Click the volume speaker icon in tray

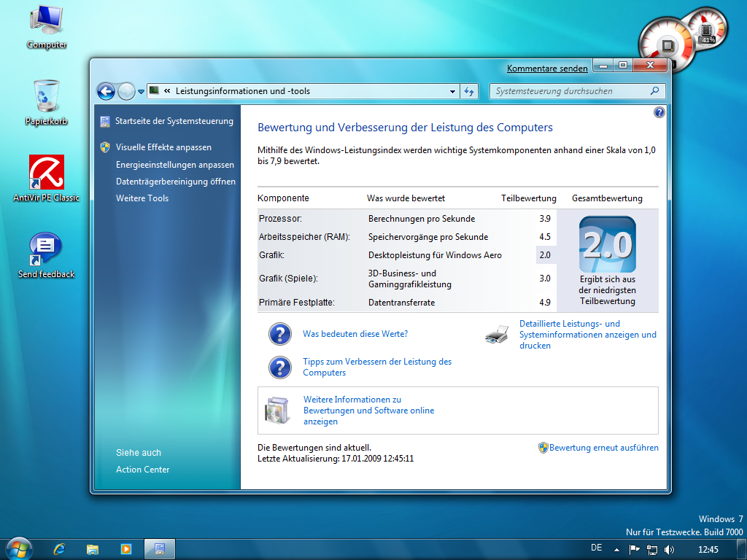(x=669, y=549)
